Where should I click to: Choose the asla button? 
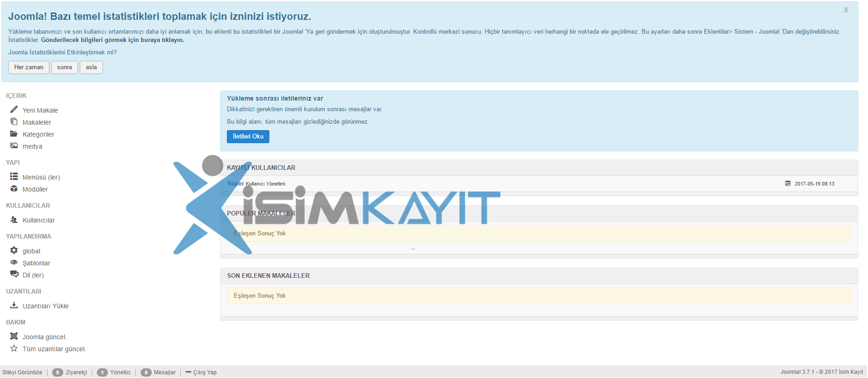click(x=91, y=67)
